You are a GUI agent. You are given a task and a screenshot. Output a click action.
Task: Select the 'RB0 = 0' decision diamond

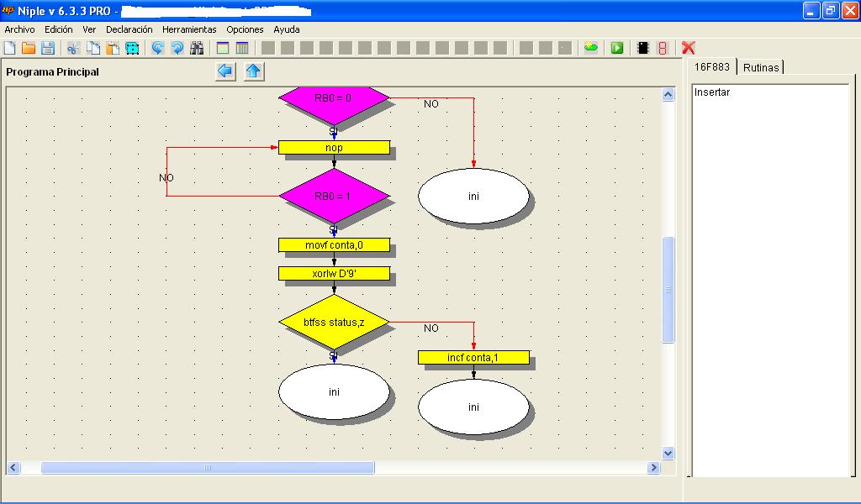point(334,99)
